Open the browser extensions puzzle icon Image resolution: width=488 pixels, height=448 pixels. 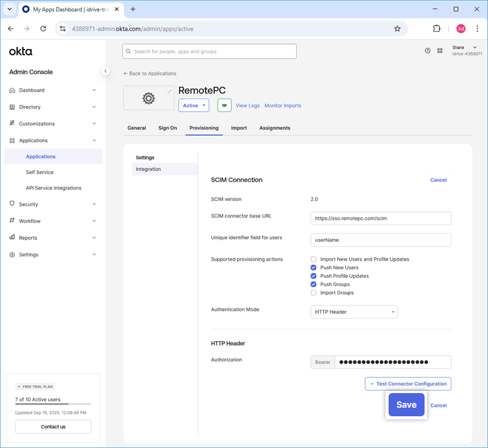[437, 29]
